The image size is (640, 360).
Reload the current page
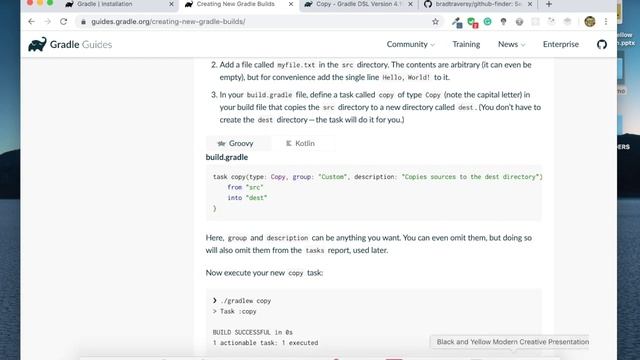(x=63, y=22)
